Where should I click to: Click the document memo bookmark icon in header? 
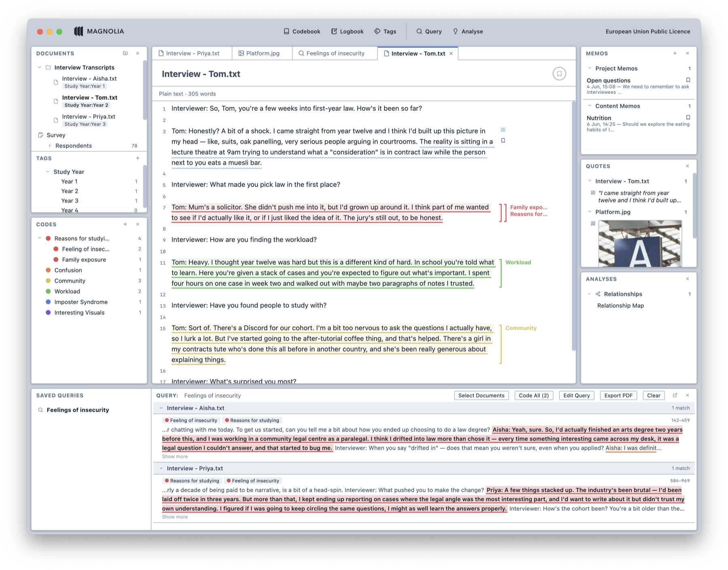pyautogui.click(x=559, y=74)
